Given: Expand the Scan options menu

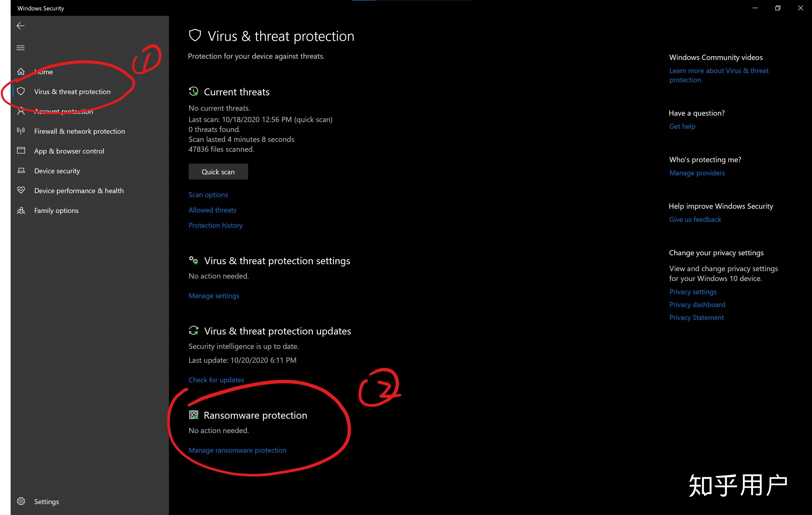Looking at the screenshot, I should [x=208, y=194].
